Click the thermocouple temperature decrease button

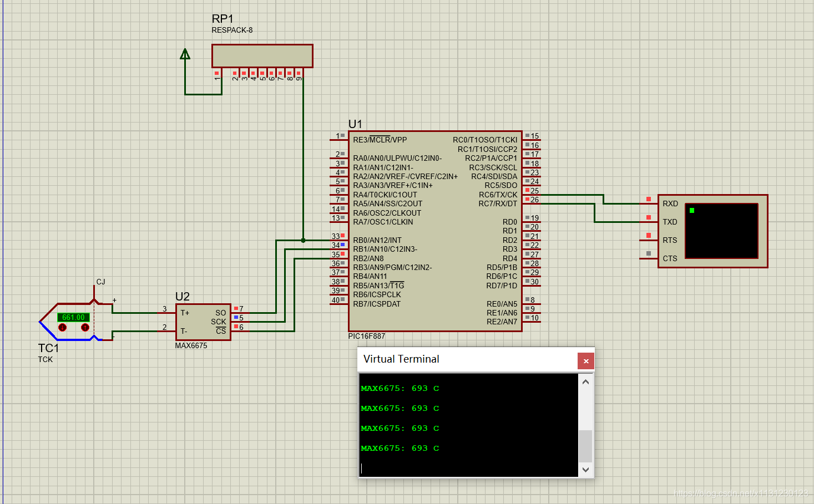coord(62,328)
